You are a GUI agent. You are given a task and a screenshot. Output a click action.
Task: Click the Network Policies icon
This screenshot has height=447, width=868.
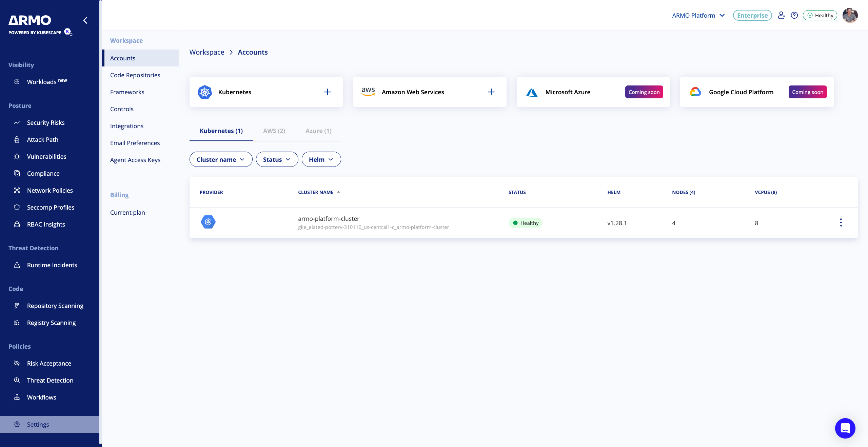(x=17, y=190)
